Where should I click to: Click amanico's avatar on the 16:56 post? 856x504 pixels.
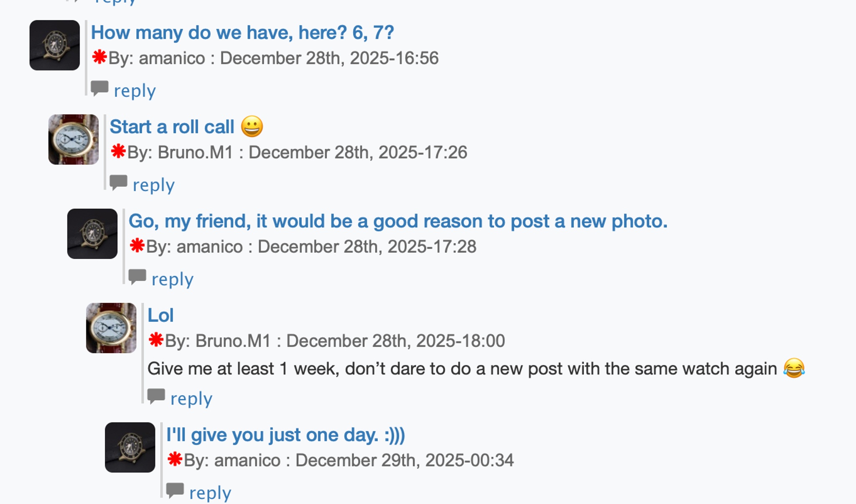tap(55, 45)
